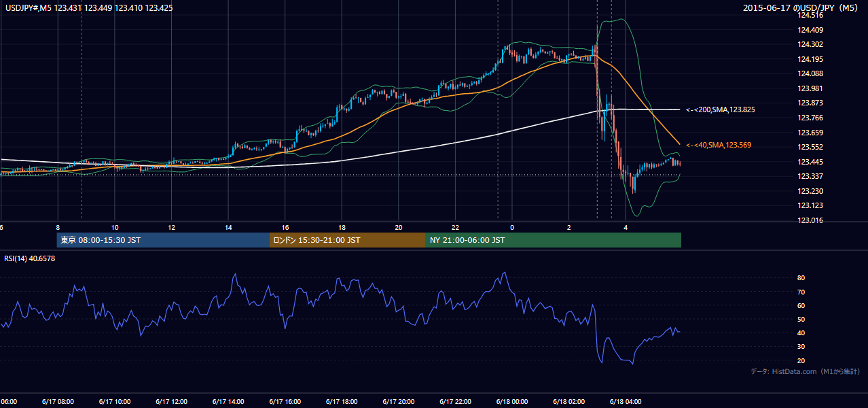This screenshot has height=408, width=868.
Task: Click price scale value 123.873
Action: [810, 103]
